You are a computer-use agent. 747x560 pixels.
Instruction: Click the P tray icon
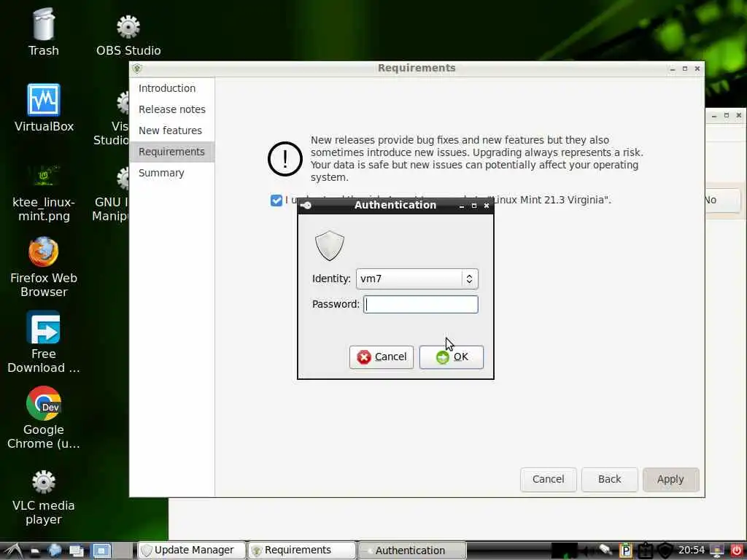click(x=625, y=551)
